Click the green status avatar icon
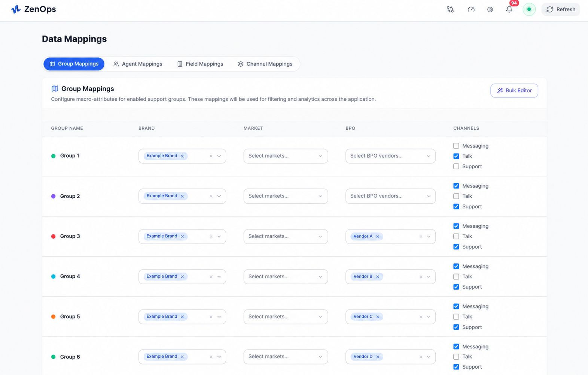The width and height of the screenshot is (588, 375). pos(529,9)
